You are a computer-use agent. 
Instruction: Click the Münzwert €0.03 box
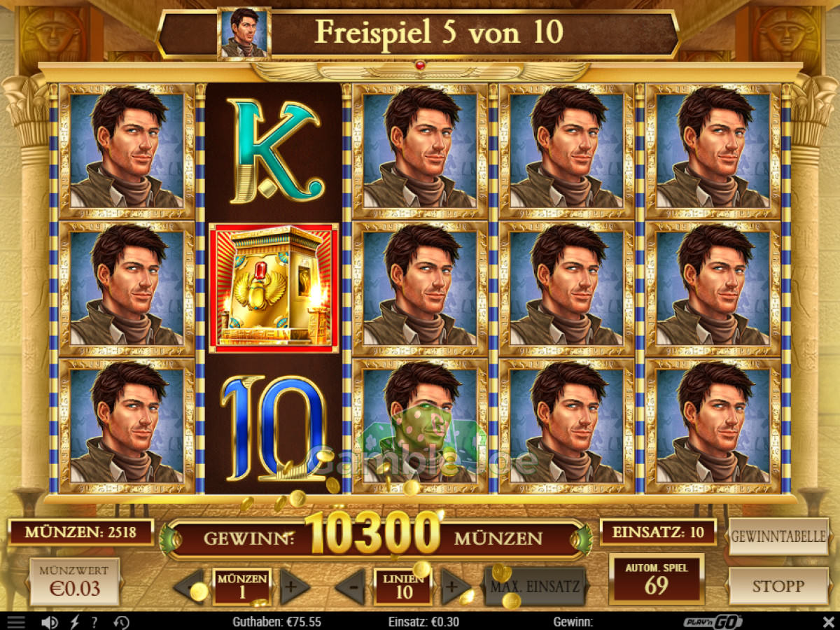75,582
